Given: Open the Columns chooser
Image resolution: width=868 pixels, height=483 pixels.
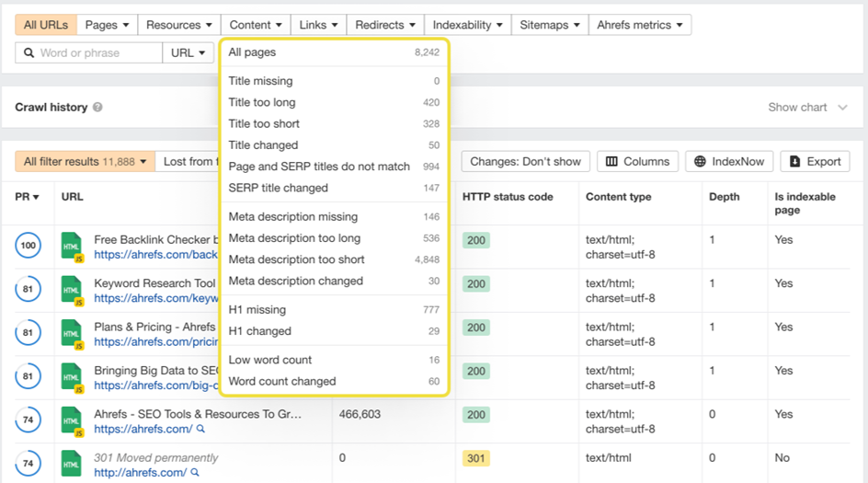Looking at the screenshot, I should coord(638,161).
